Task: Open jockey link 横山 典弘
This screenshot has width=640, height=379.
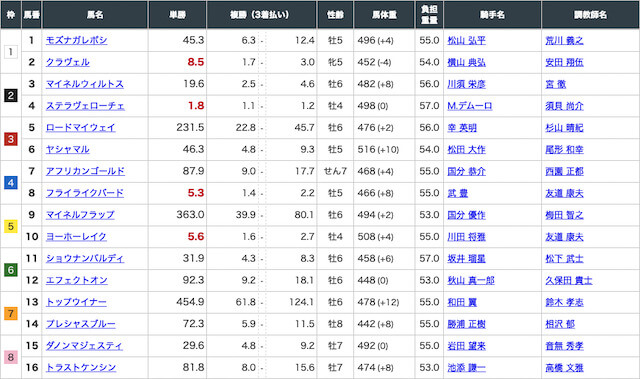Action: click(x=466, y=62)
